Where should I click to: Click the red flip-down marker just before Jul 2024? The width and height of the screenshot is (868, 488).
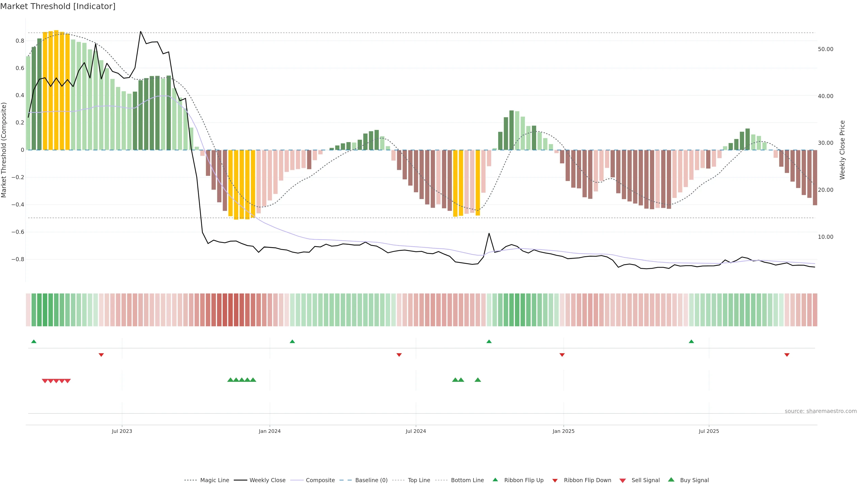click(399, 355)
